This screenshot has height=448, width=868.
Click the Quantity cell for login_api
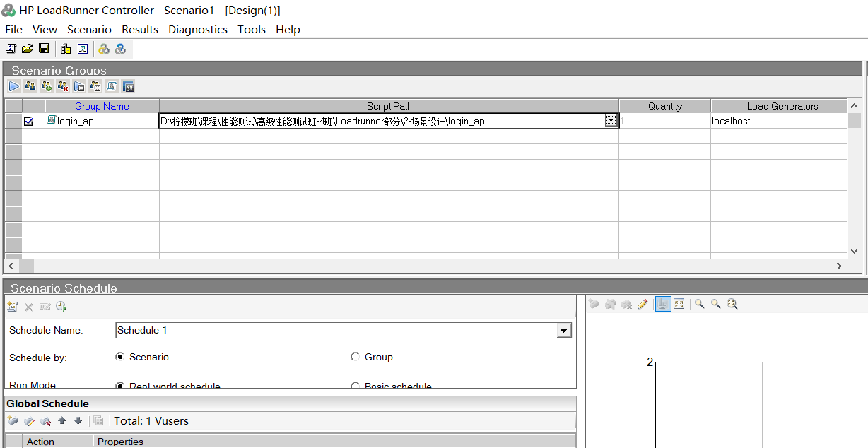click(x=664, y=122)
